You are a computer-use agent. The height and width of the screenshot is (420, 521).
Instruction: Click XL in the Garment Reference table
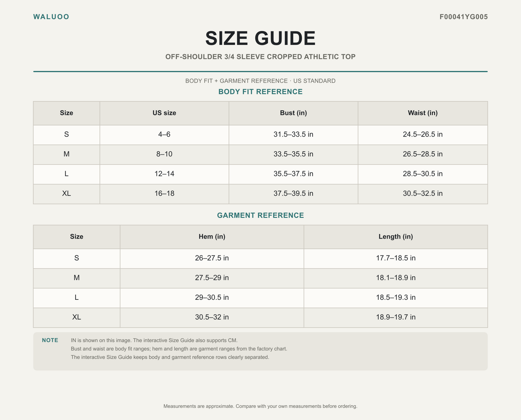tap(77, 317)
